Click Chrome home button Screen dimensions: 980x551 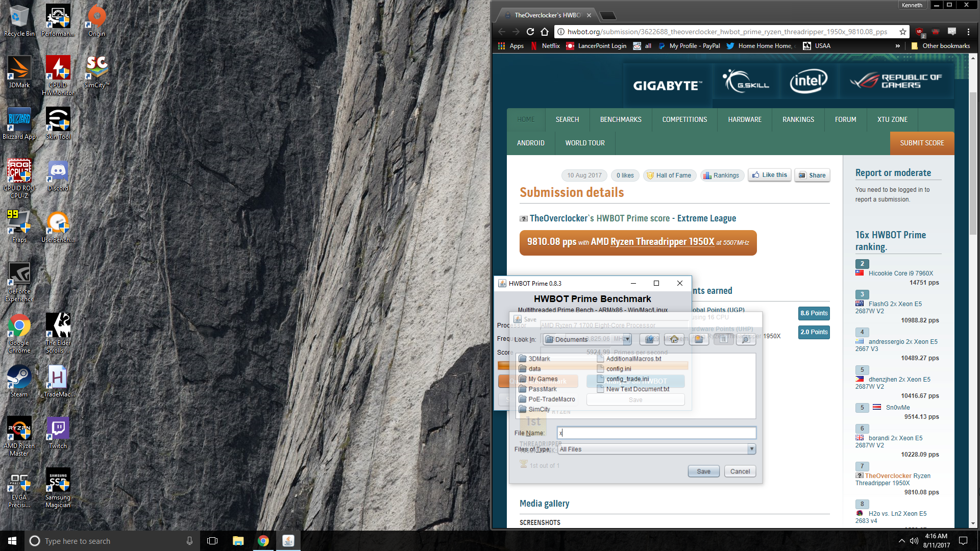[x=545, y=32]
